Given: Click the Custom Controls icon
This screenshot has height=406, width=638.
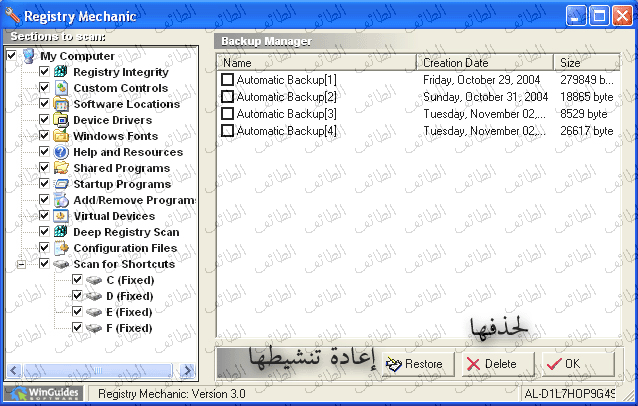Looking at the screenshot, I should click(61, 88).
